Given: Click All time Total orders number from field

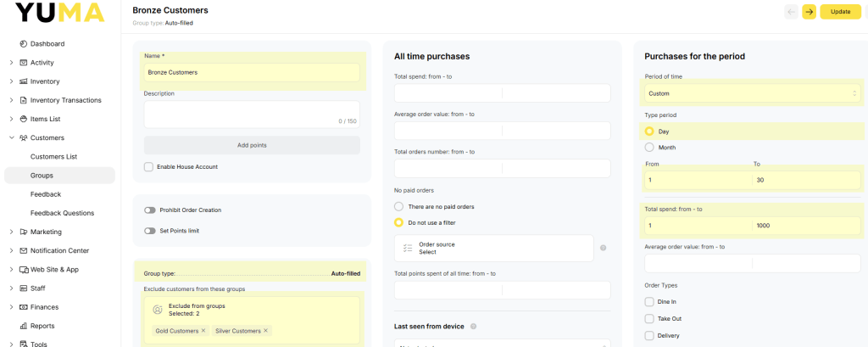Looking at the screenshot, I should point(448,169).
